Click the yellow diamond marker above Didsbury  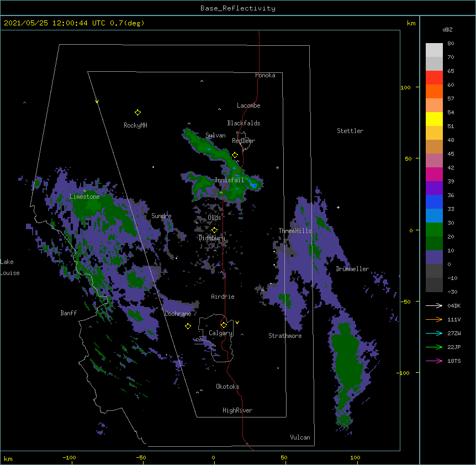pos(214,230)
